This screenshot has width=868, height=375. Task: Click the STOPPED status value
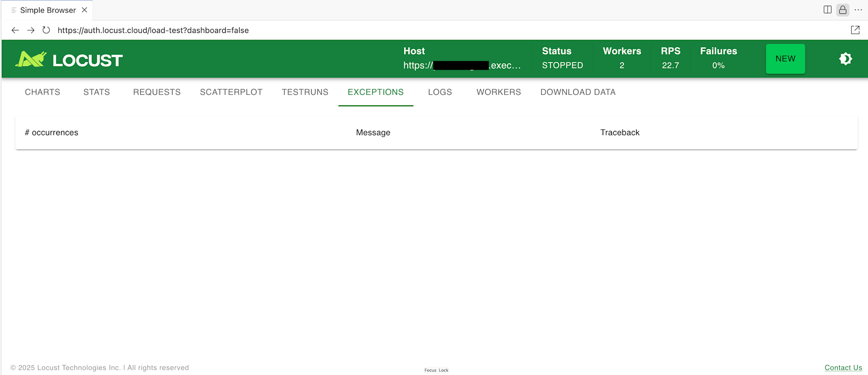(x=562, y=65)
